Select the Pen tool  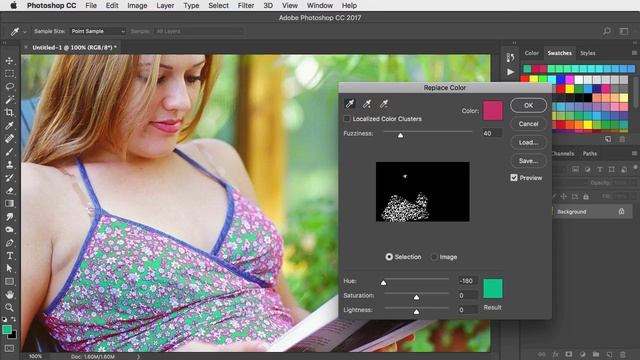click(x=9, y=243)
